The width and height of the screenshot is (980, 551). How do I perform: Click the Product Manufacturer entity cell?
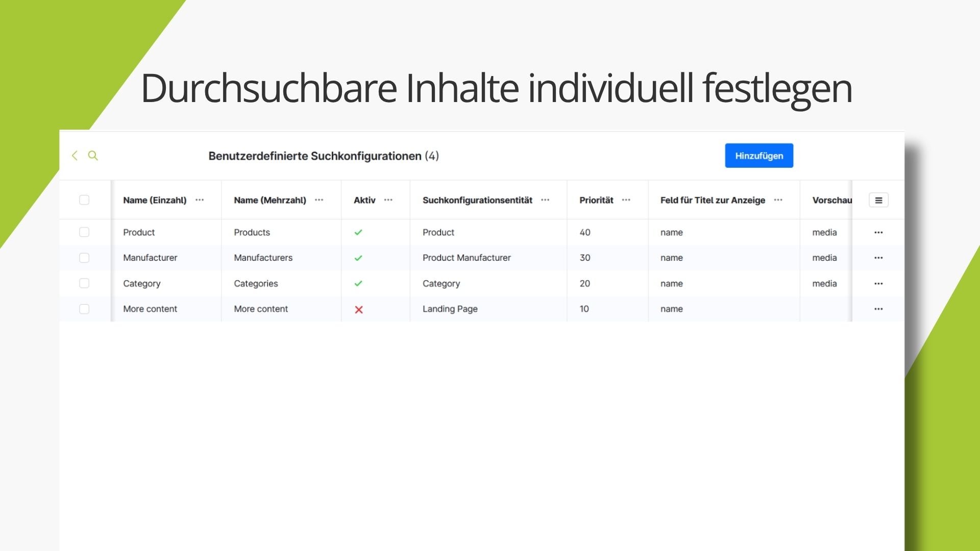(x=467, y=258)
